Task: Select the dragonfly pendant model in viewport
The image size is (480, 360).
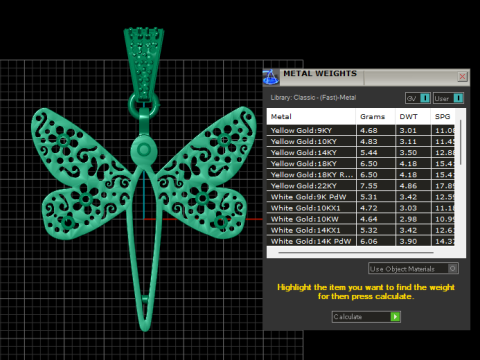Action: pyautogui.click(x=144, y=180)
